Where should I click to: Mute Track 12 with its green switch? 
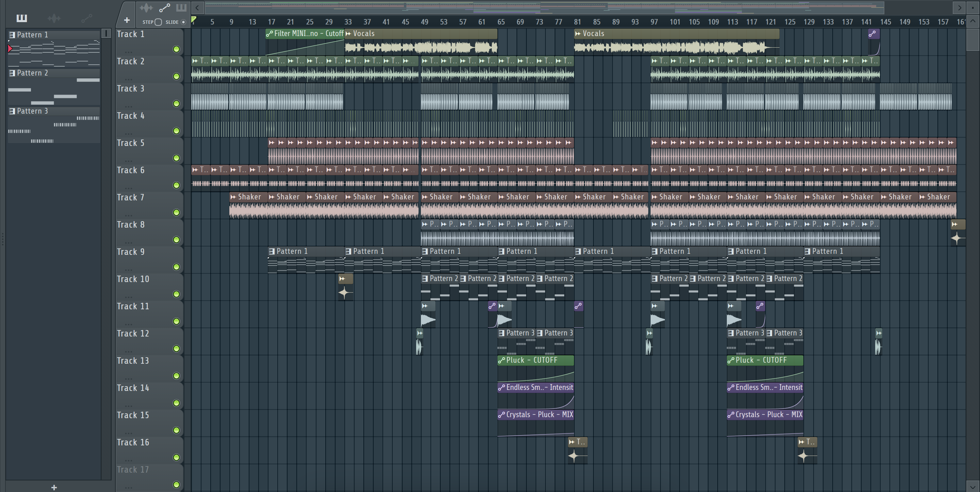(x=176, y=348)
